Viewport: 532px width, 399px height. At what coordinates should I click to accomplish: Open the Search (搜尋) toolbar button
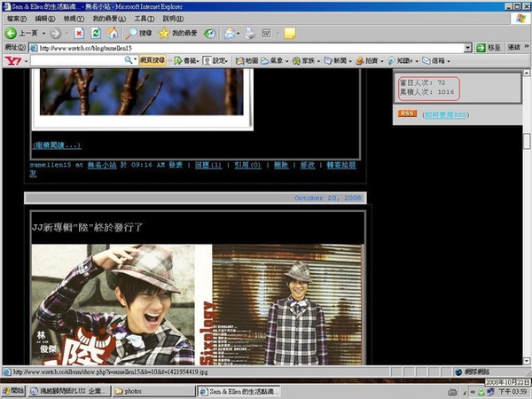pyautogui.click(x=138, y=33)
